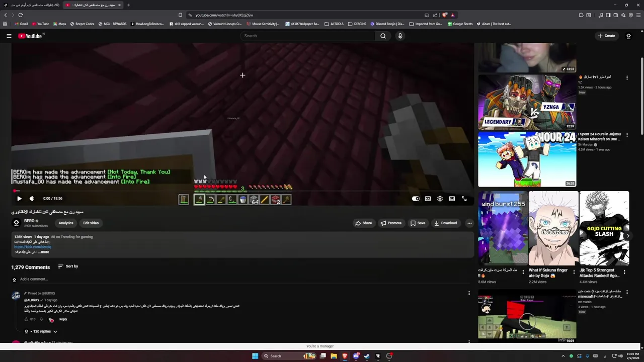This screenshot has height=362, width=644.
Task: Show hidden system tray icons
Action: coord(564,356)
